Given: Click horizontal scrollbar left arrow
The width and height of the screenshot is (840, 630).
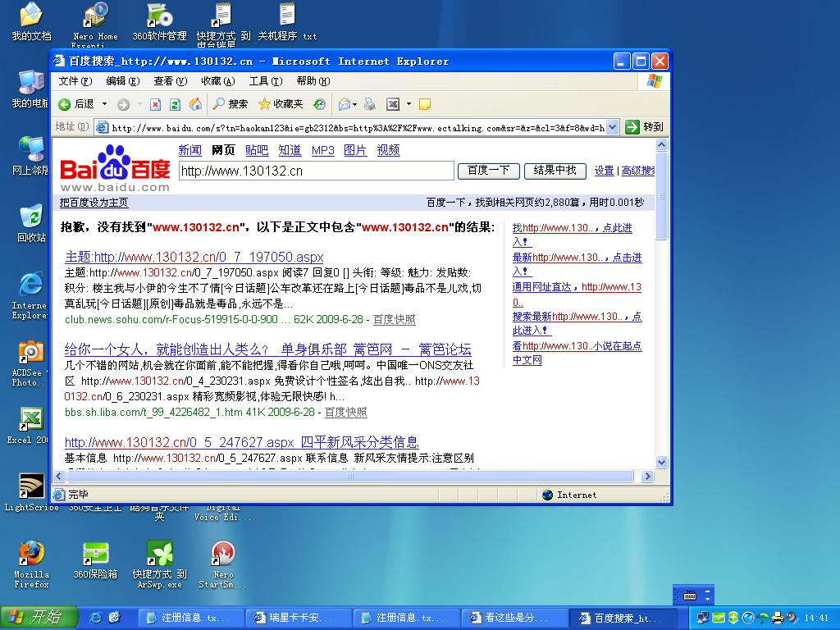Looking at the screenshot, I should coord(59,477).
